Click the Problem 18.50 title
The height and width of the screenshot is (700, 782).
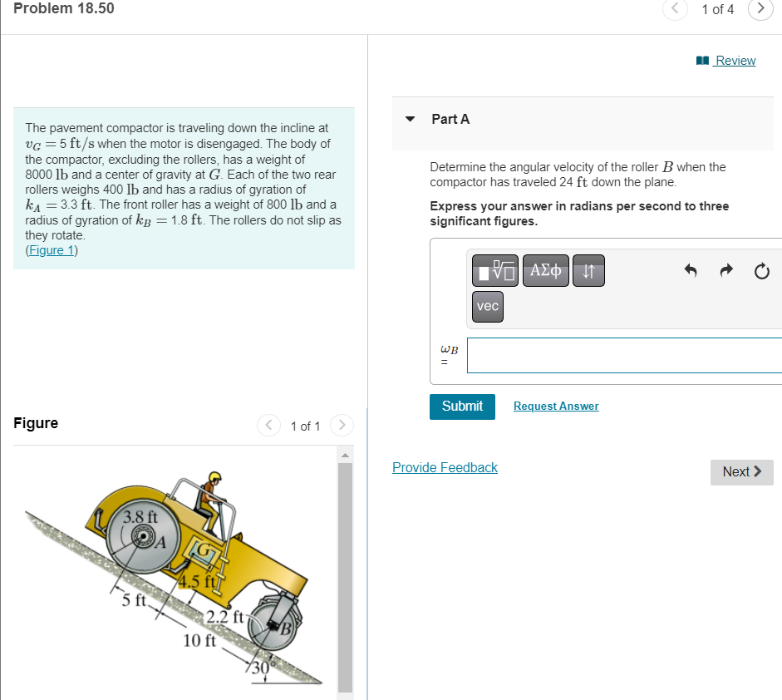coord(64,8)
